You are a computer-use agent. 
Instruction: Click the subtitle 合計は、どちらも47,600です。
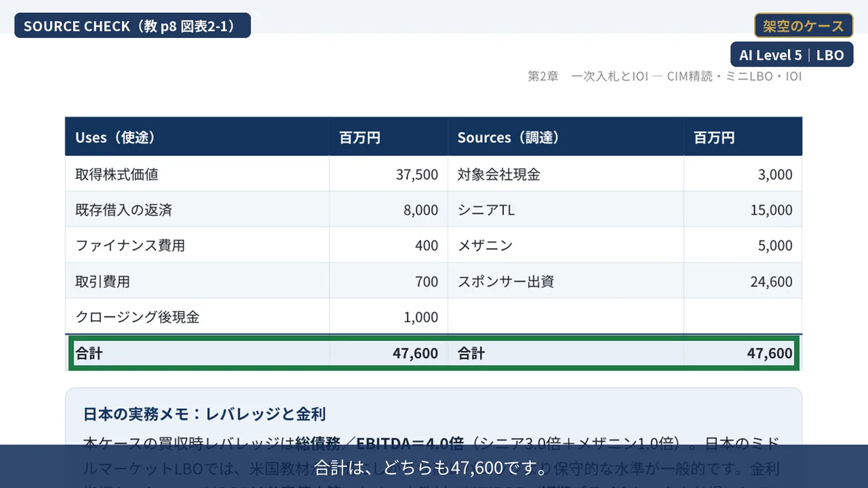tap(434, 468)
